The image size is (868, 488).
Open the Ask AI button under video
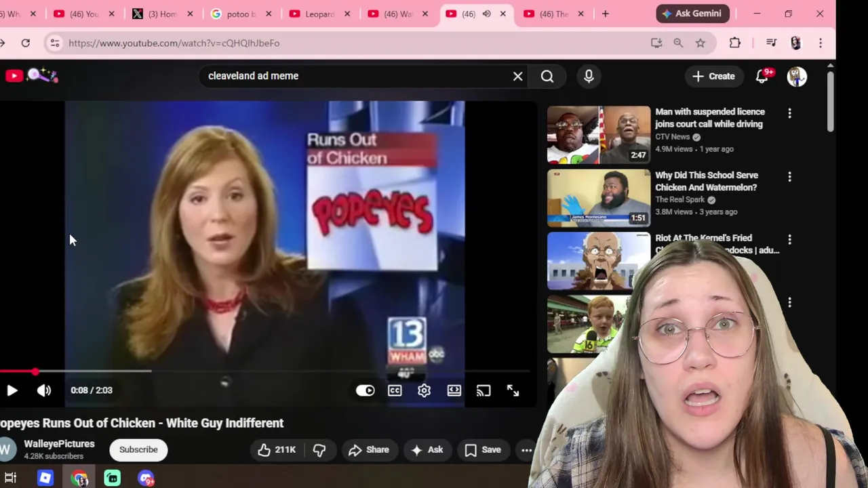[x=427, y=450]
